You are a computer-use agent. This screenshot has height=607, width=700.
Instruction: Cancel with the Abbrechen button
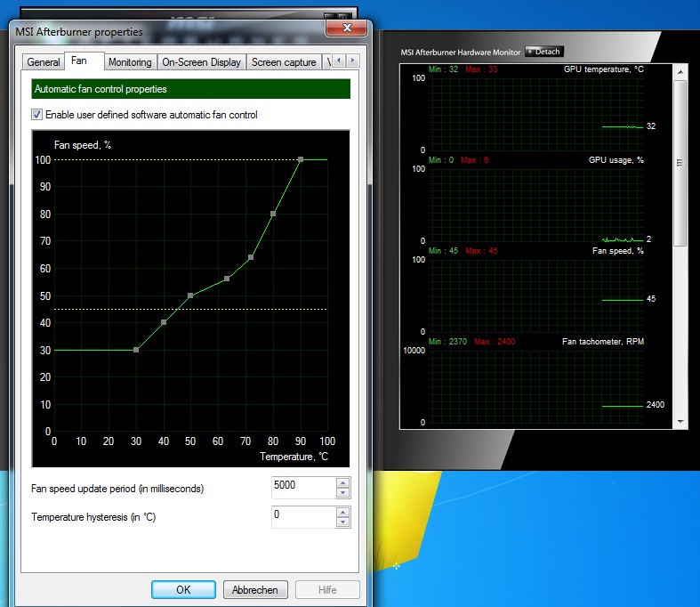pos(255,589)
